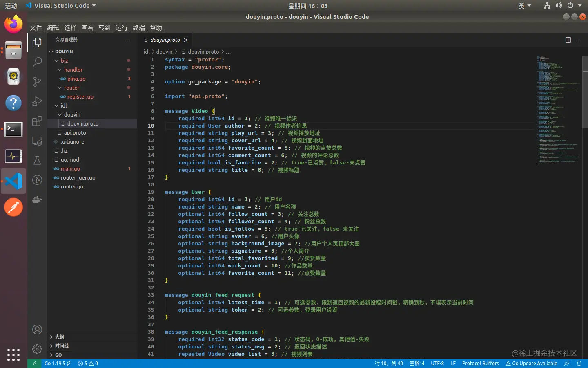Show the errors and warnings count
Image resolution: width=588 pixels, height=368 pixels.
coord(88,363)
